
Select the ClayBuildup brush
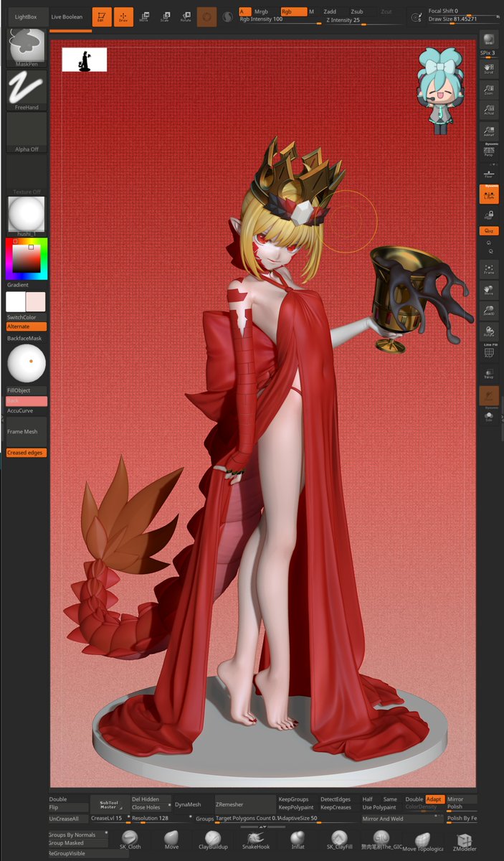[x=213, y=840]
